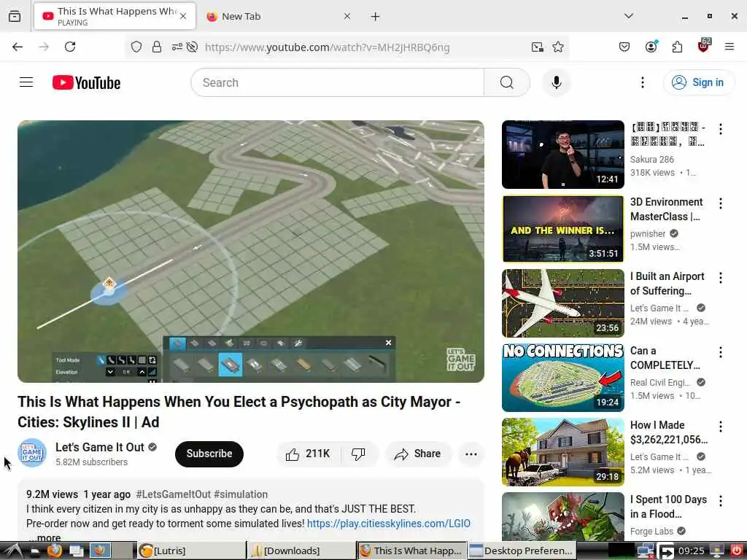The height and width of the screenshot is (560, 747).
Task: Click the address bar URL
Action: (327, 47)
